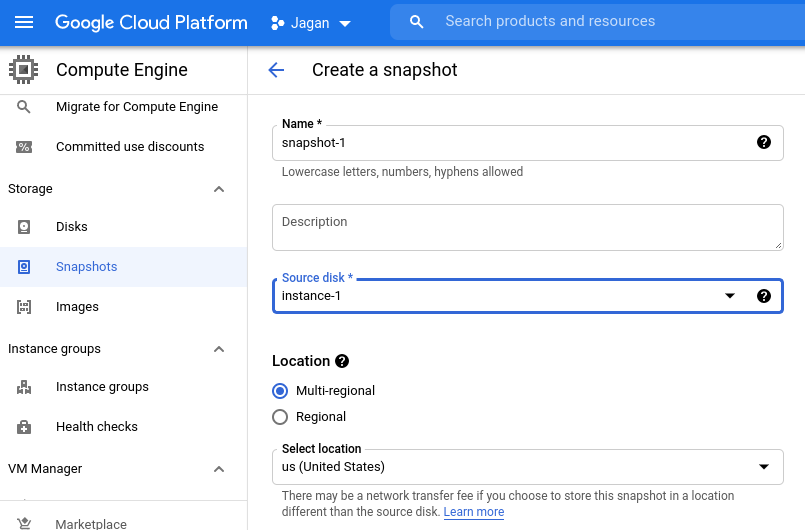The height and width of the screenshot is (530, 805).
Task: Click the Compute Engine heading
Action: 122,70
